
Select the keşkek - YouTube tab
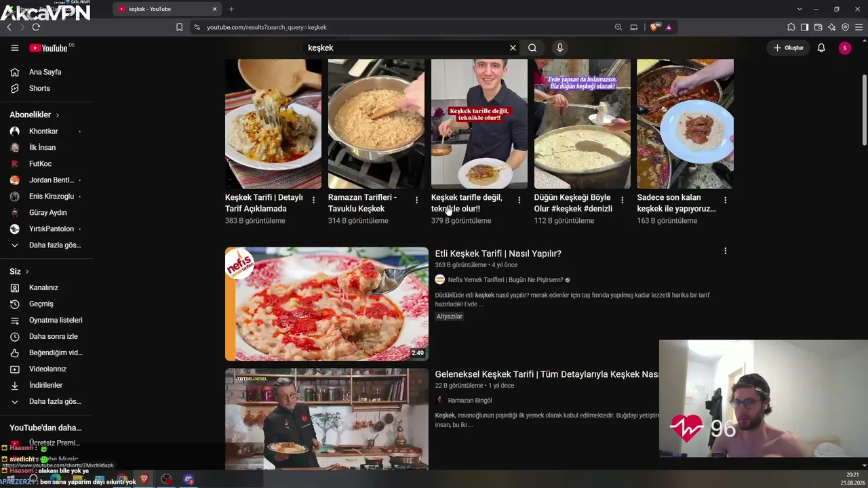(x=168, y=9)
